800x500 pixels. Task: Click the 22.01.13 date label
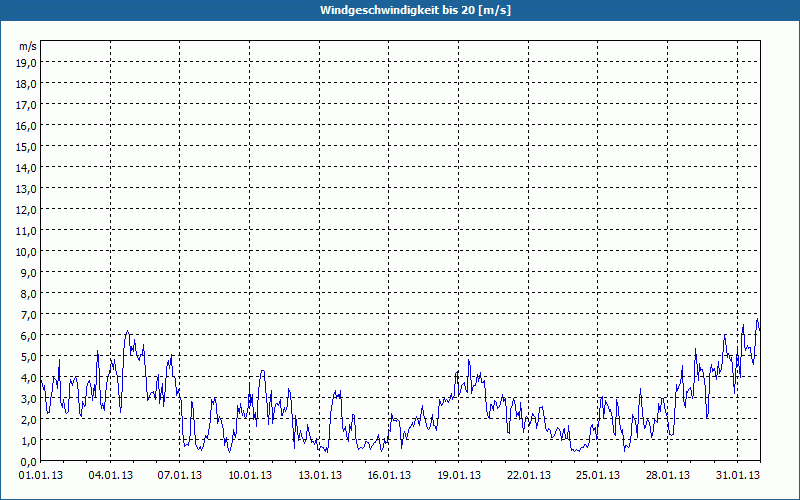[529, 476]
